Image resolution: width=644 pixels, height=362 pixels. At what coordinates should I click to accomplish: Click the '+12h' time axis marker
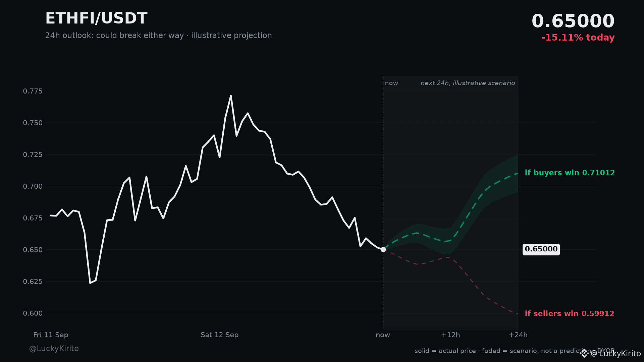[x=450, y=335]
